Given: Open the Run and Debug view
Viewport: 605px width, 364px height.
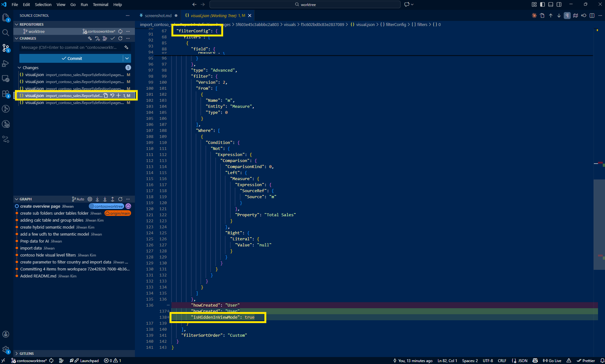Looking at the screenshot, I should tap(6, 63).
